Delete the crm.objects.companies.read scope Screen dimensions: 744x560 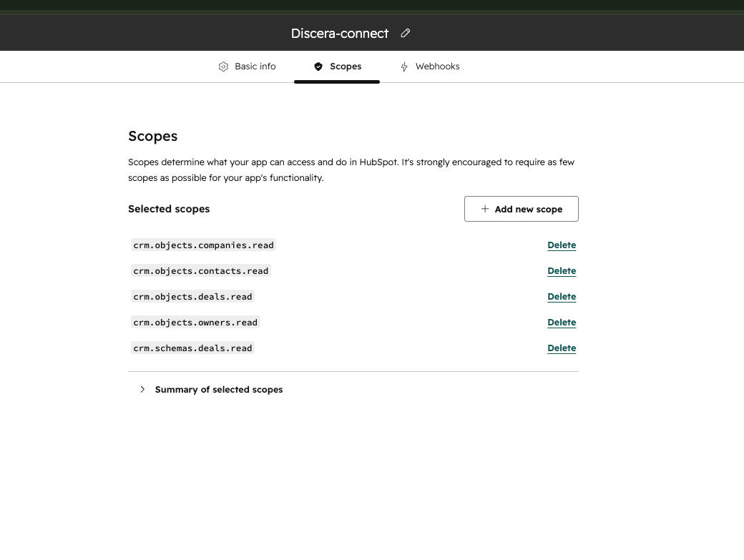562,245
